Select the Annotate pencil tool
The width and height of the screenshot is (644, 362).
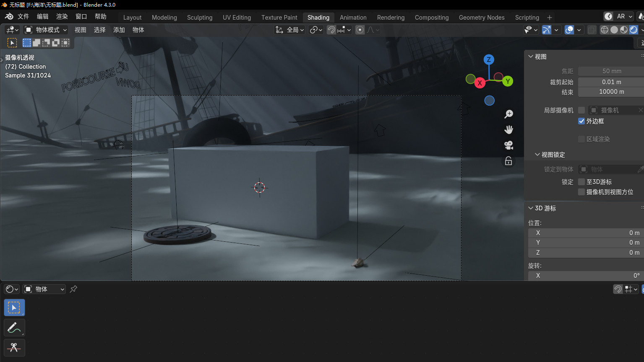point(14,328)
